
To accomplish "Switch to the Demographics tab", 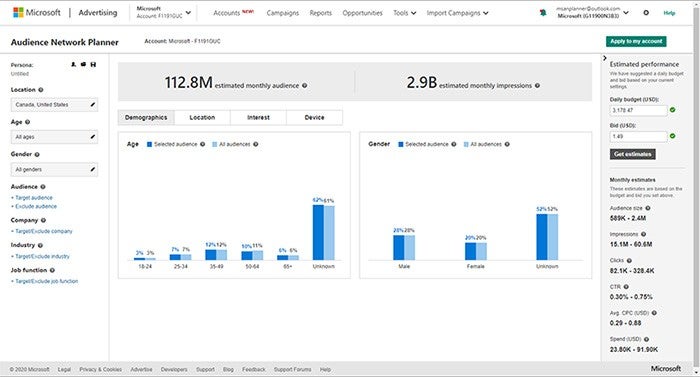I will pyautogui.click(x=146, y=117).
